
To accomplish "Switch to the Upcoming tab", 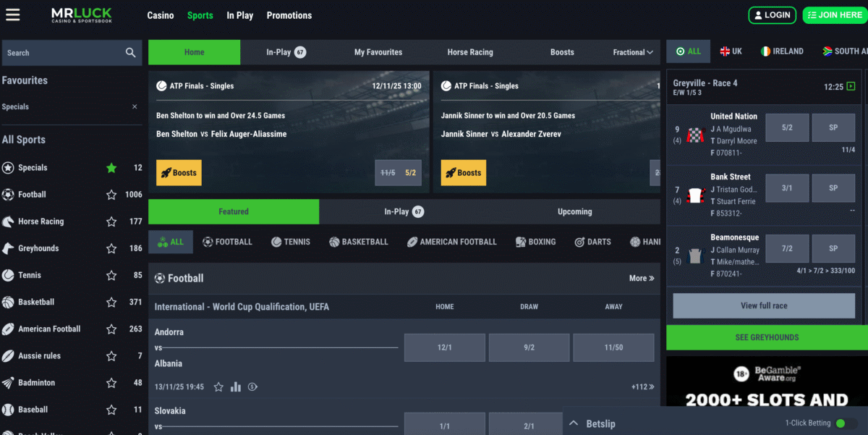I will pyautogui.click(x=574, y=212).
